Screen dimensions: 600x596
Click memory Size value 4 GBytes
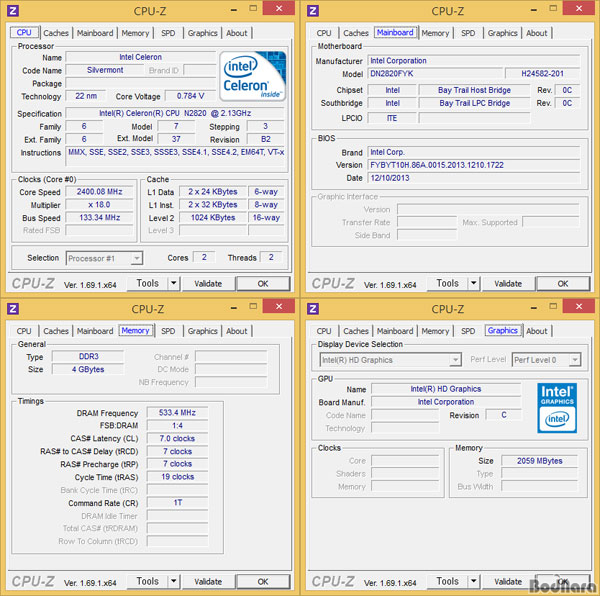coord(88,369)
